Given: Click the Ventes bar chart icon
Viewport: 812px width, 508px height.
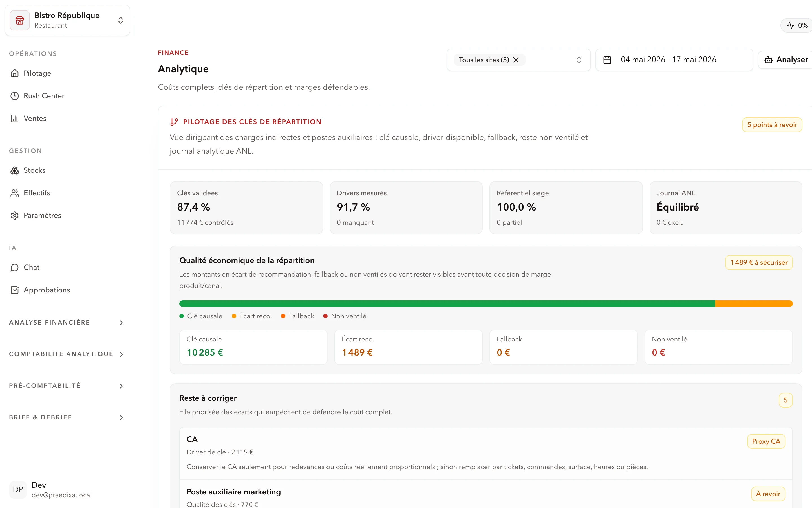Looking at the screenshot, I should 14,118.
